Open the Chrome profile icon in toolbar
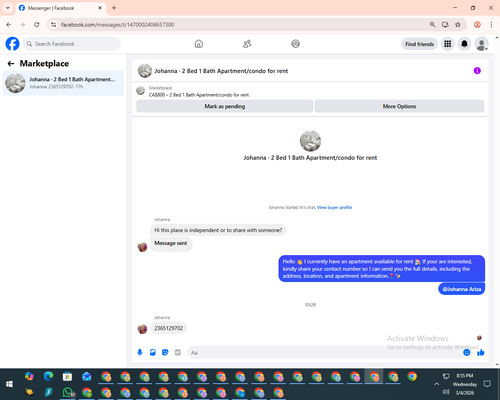500x400 pixels. 477,25
